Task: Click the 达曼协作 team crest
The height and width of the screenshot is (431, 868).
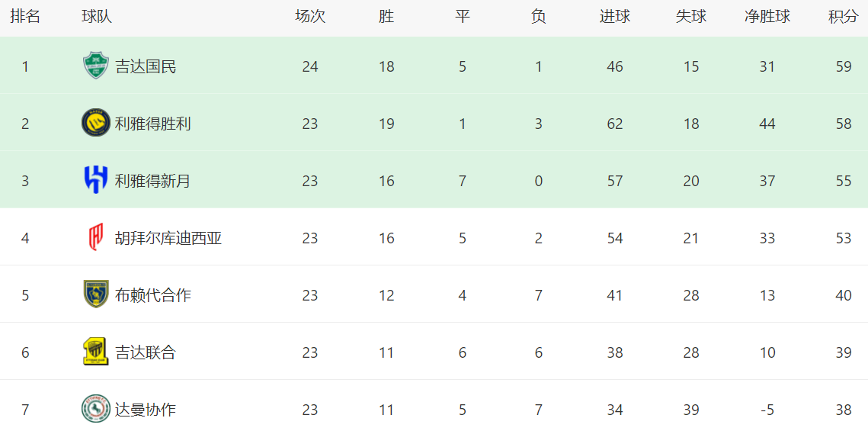Action: [96, 409]
